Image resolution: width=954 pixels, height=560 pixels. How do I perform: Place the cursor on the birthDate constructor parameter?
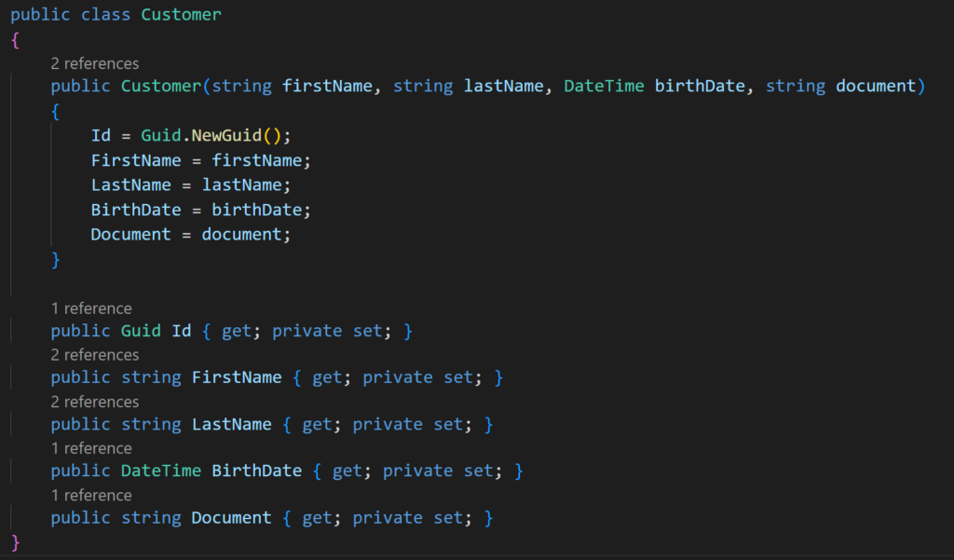(700, 86)
